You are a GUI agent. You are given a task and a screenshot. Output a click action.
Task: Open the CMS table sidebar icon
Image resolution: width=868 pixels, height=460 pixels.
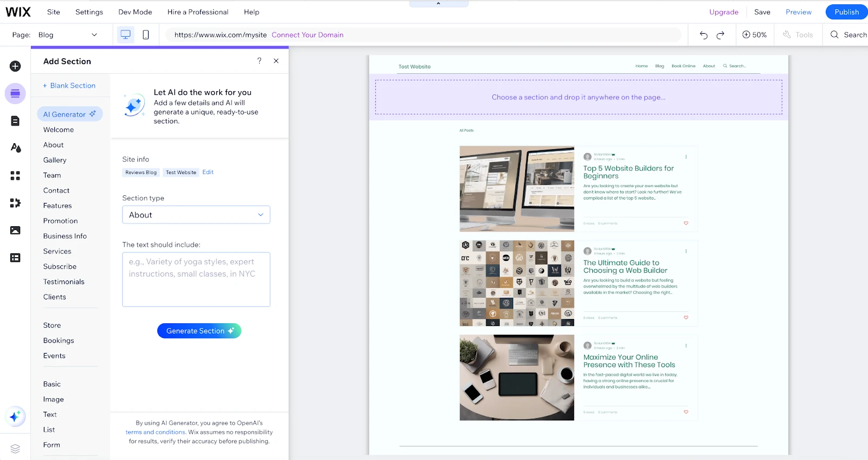pos(15,258)
